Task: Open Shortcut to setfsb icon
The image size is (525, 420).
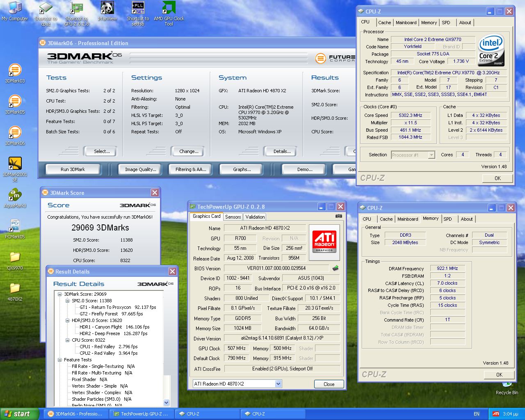Action: pyautogui.click(x=138, y=14)
